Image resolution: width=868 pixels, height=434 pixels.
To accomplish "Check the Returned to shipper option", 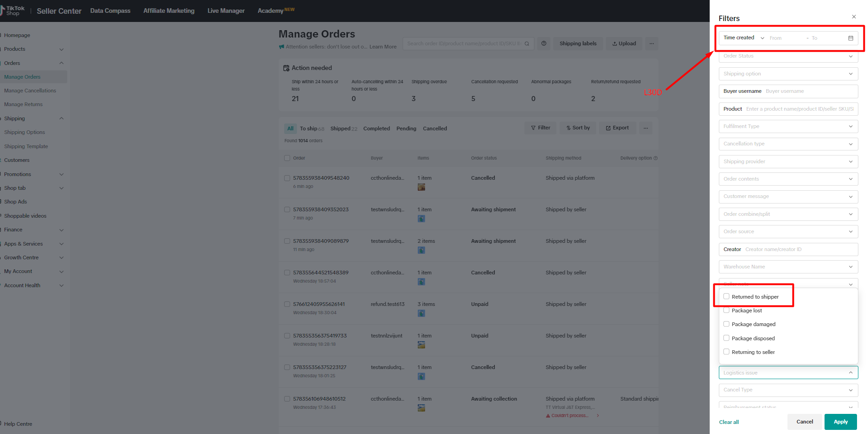I will coord(726,296).
